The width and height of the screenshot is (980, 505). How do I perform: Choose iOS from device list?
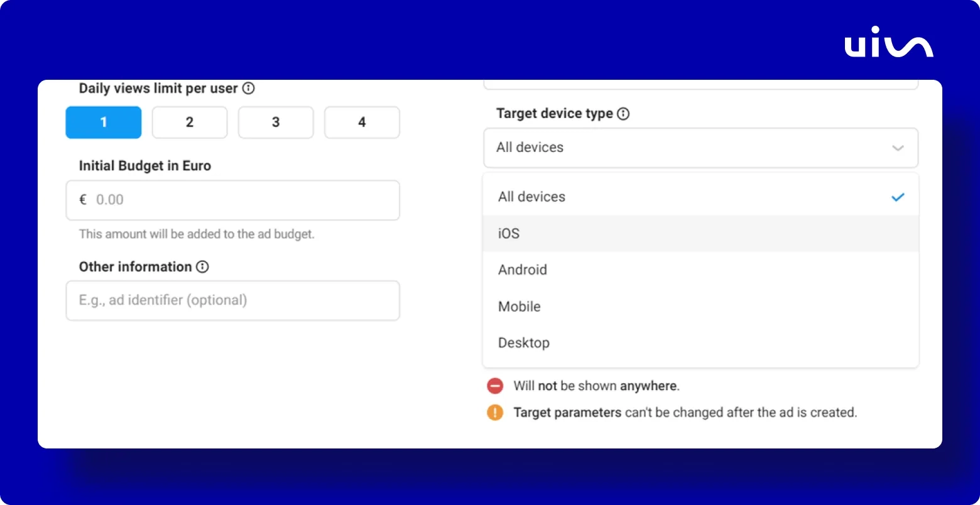(x=701, y=234)
